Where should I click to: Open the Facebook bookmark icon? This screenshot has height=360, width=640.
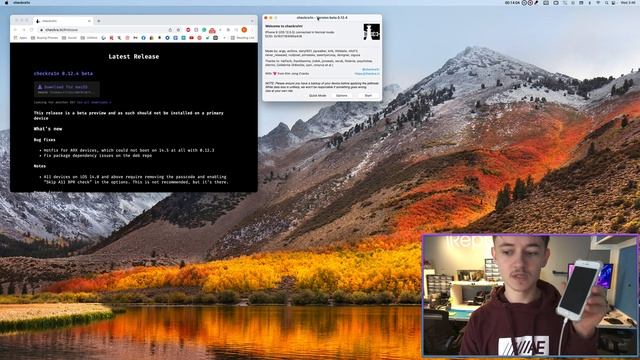click(143, 38)
